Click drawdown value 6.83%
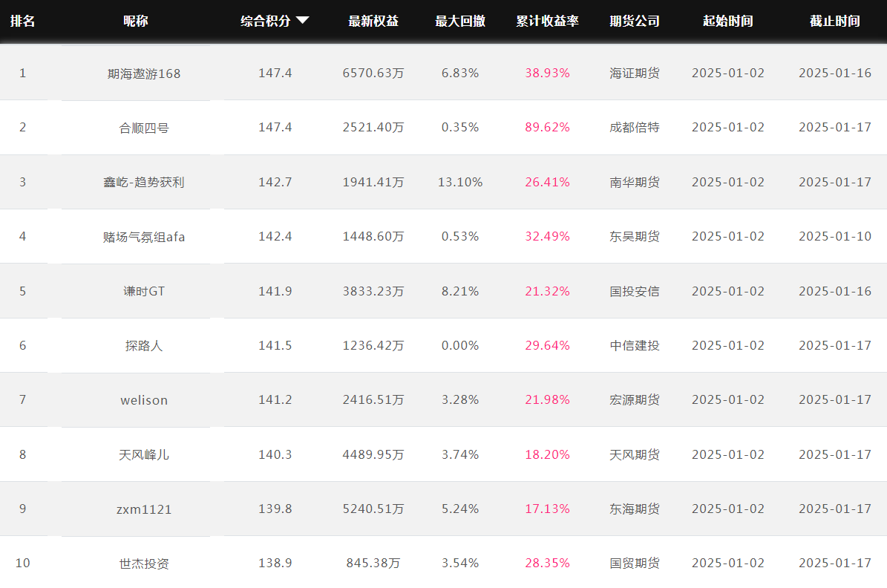 (460, 73)
